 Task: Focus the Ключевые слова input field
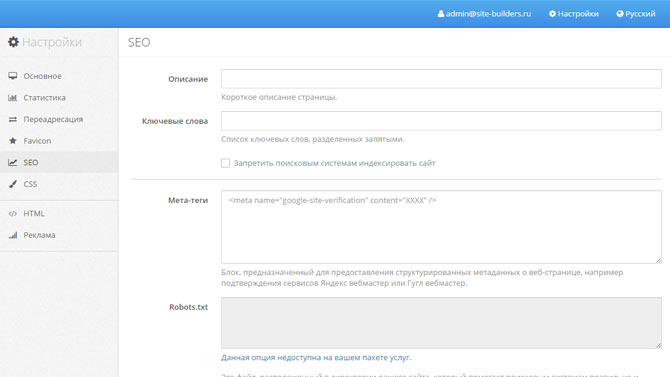[x=441, y=121]
